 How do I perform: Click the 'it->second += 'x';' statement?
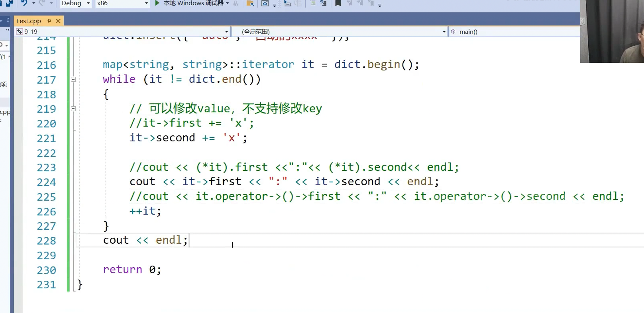tap(188, 138)
